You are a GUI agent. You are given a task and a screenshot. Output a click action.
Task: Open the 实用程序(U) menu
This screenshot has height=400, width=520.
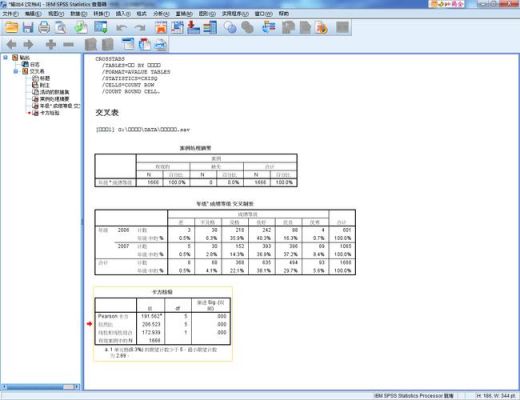235,14
